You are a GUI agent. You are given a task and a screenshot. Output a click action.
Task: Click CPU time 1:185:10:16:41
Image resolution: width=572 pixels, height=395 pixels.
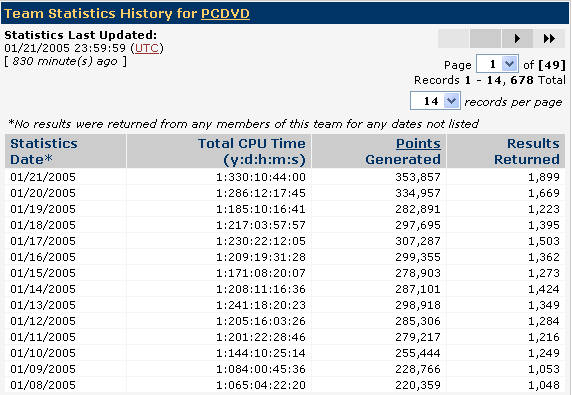click(x=260, y=209)
